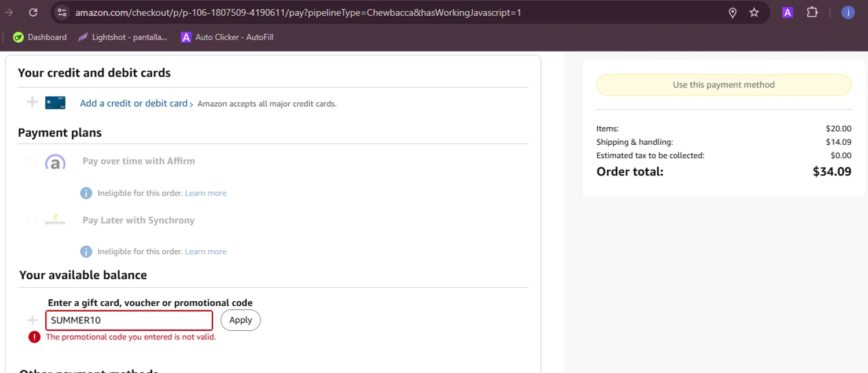Open the purple Auto Clicker extension icon
The height and width of the screenshot is (373, 868).
(787, 12)
